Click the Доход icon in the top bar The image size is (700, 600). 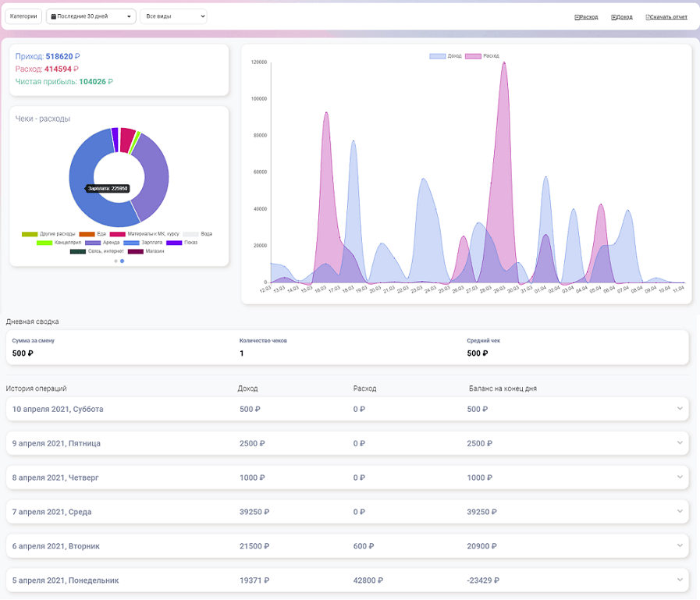613,17
